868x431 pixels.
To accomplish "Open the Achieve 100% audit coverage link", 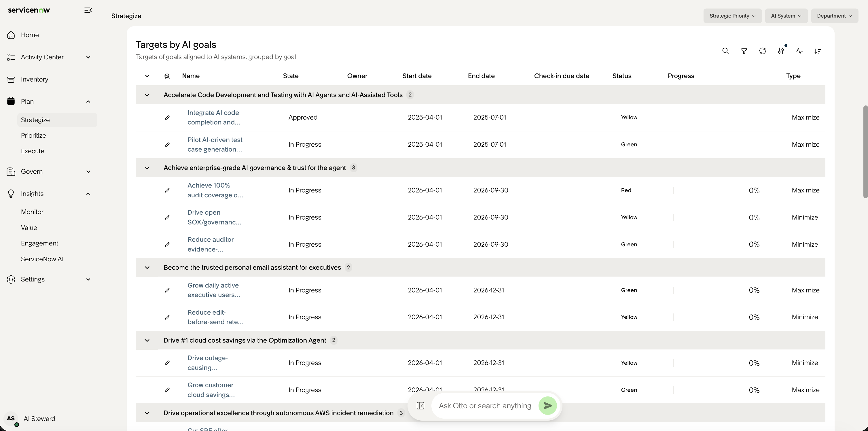I will 215,190.
